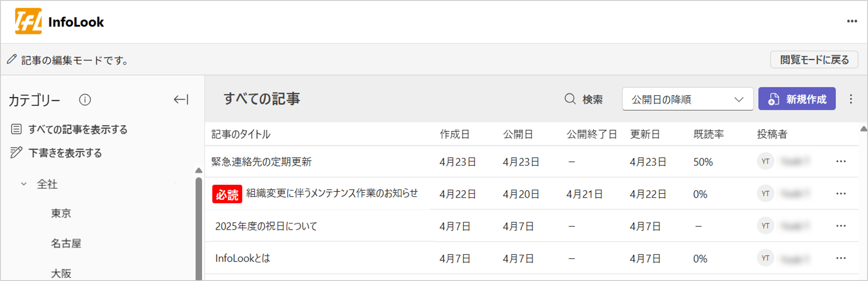The width and height of the screenshot is (868, 281).
Task: Click the category info icon
Action: point(85,100)
